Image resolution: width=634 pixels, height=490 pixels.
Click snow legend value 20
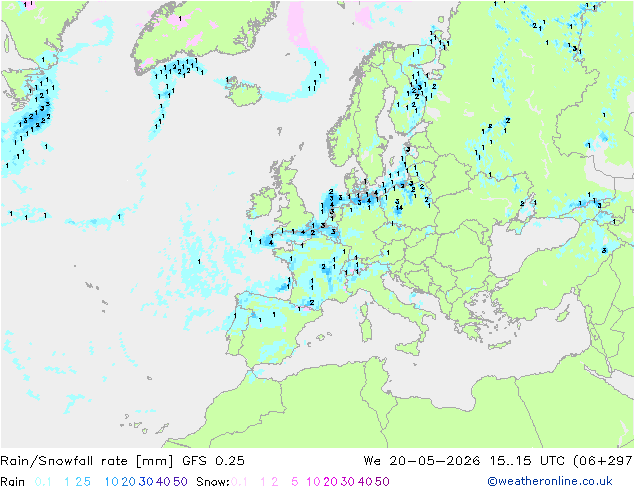click(330, 482)
